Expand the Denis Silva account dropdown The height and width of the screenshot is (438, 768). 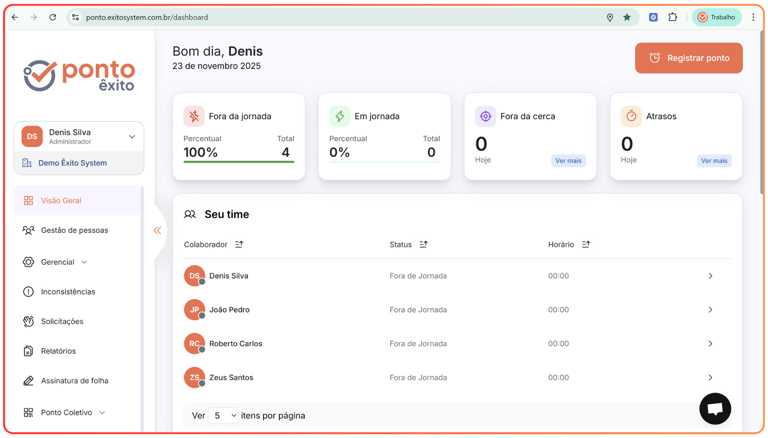coord(131,136)
